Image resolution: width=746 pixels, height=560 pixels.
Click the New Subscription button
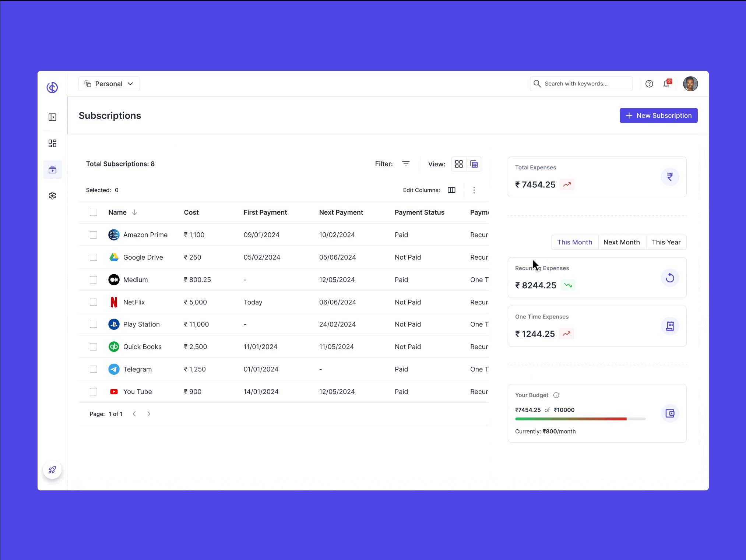658,116
